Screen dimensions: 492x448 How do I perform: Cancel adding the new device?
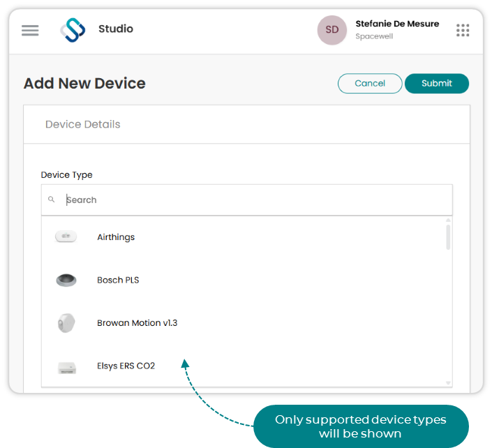pos(370,84)
